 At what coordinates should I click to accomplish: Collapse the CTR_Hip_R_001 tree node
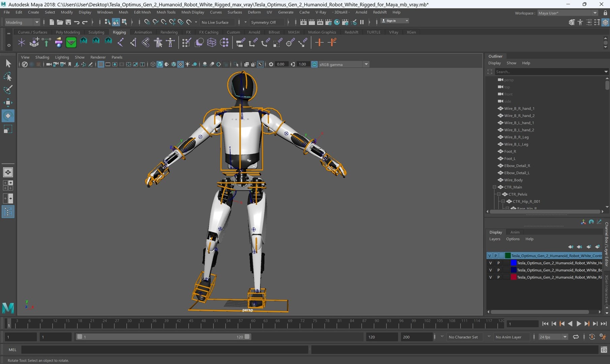[503, 201]
